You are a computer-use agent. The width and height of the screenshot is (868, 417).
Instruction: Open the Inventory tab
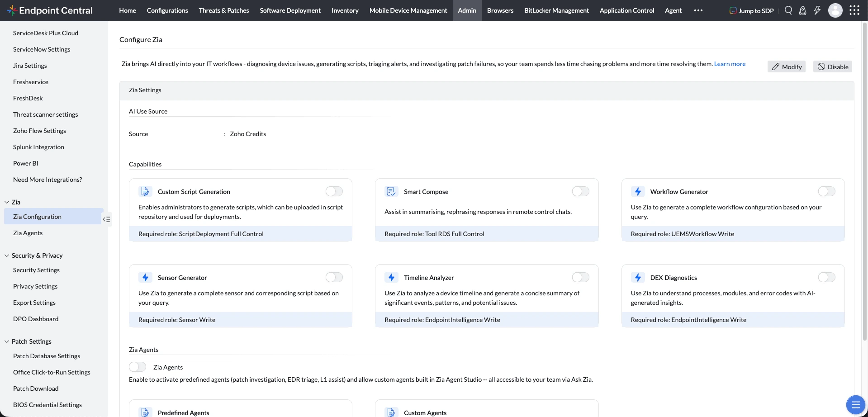(345, 10)
